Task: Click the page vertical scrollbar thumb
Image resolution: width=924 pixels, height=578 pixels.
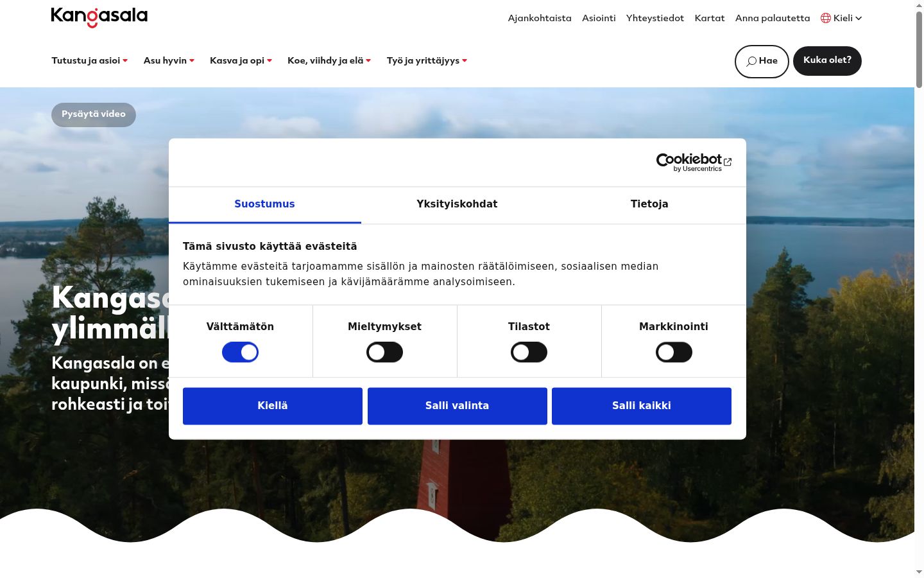Action: pos(919,49)
